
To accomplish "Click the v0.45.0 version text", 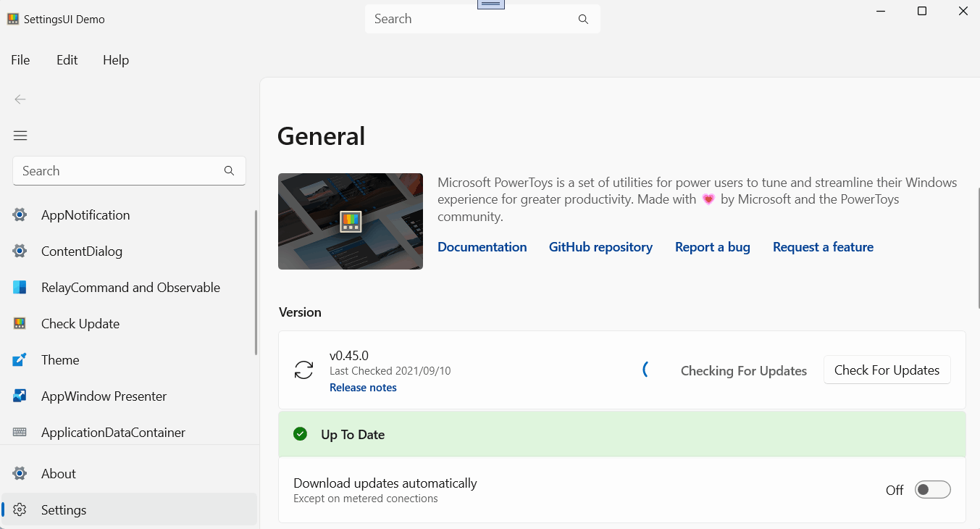I will (x=349, y=356).
